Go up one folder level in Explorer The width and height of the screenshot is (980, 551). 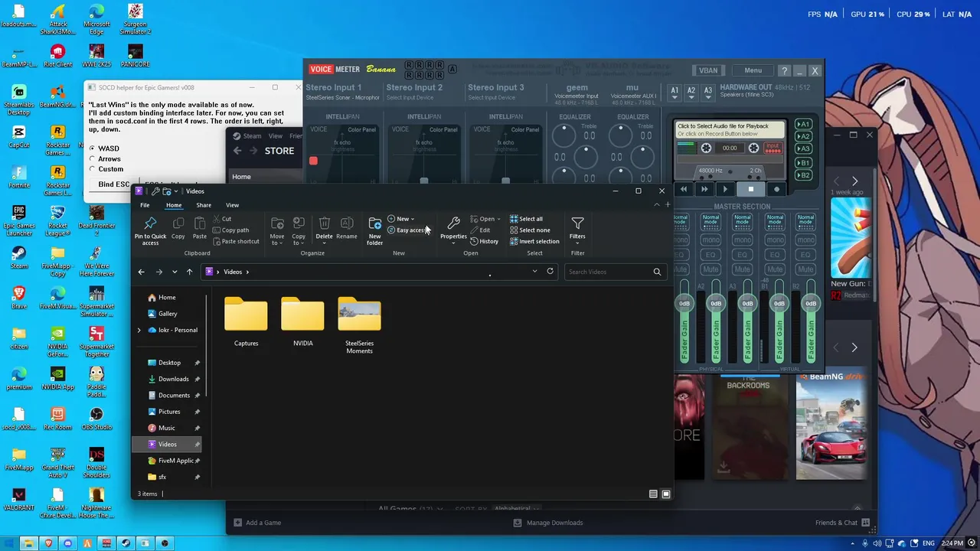tap(189, 272)
